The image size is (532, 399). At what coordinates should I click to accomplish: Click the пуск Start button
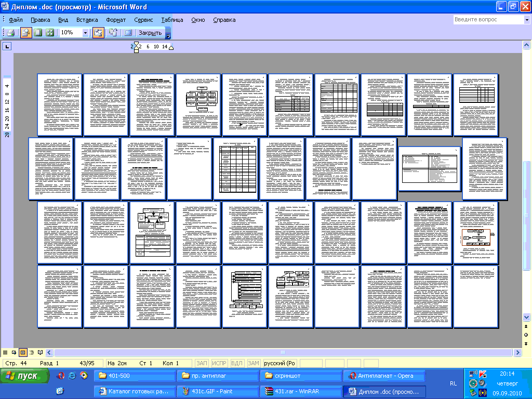click(24, 376)
